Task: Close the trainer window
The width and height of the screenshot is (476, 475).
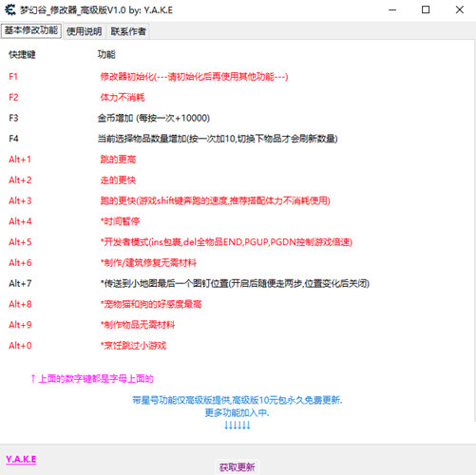Action: coord(460,10)
